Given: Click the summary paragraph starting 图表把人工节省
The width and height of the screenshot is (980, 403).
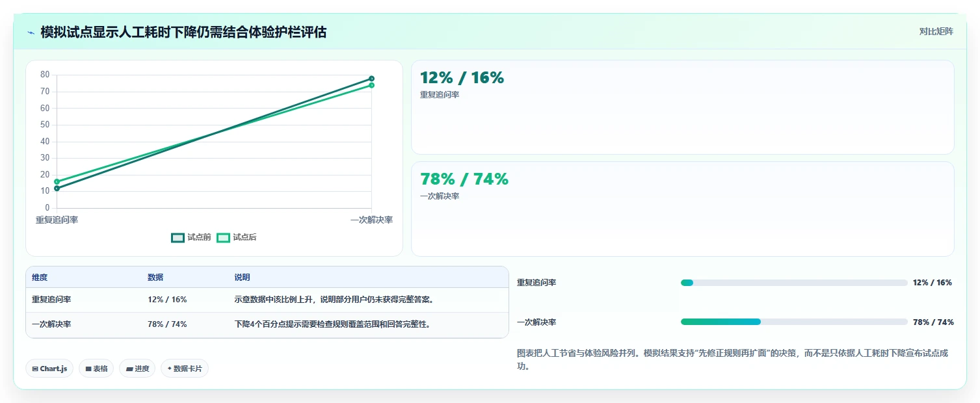Looking at the screenshot, I should (732, 359).
